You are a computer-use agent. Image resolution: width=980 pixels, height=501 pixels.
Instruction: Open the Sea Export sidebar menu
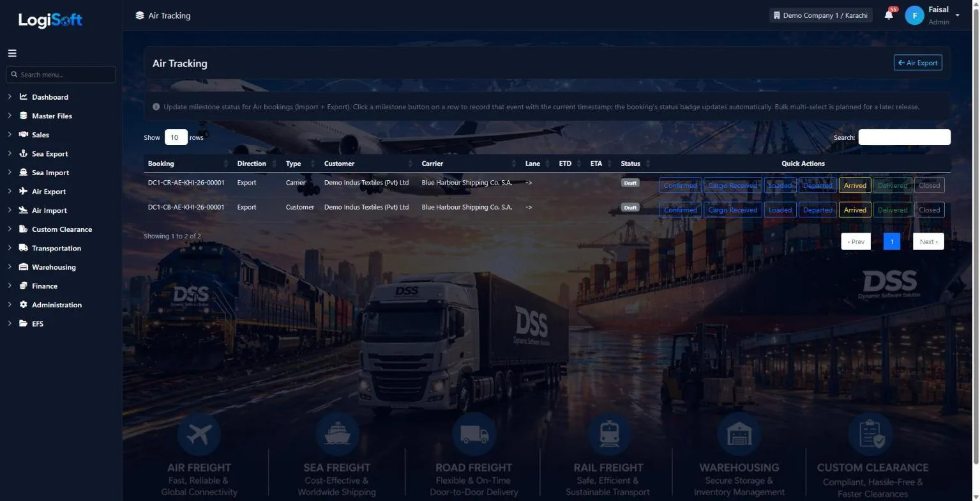(50, 153)
